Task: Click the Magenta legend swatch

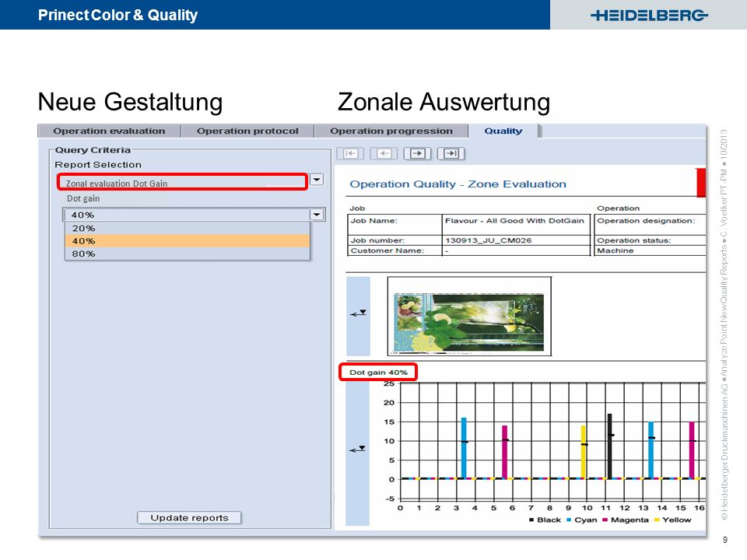Action: click(605, 520)
